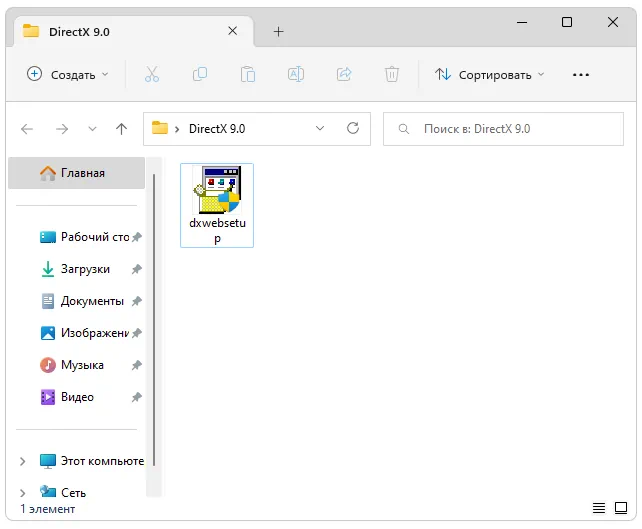Go forward with the right arrow

coord(62,129)
